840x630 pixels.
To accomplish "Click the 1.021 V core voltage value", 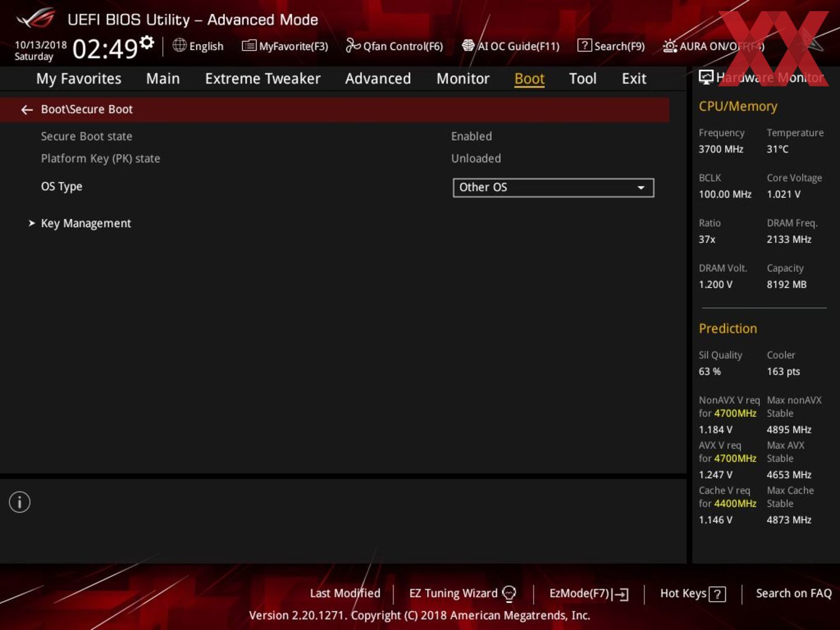I will [x=783, y=195].
